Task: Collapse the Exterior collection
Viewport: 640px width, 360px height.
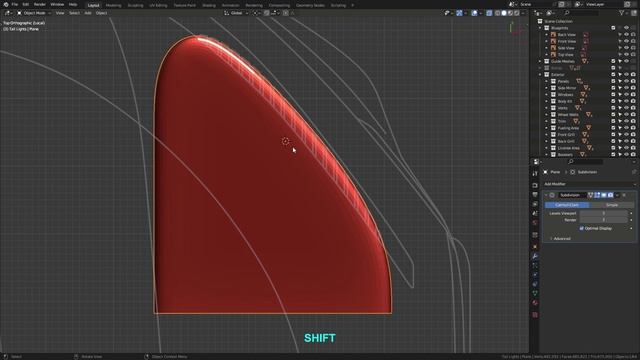Action: click(540, 75)
